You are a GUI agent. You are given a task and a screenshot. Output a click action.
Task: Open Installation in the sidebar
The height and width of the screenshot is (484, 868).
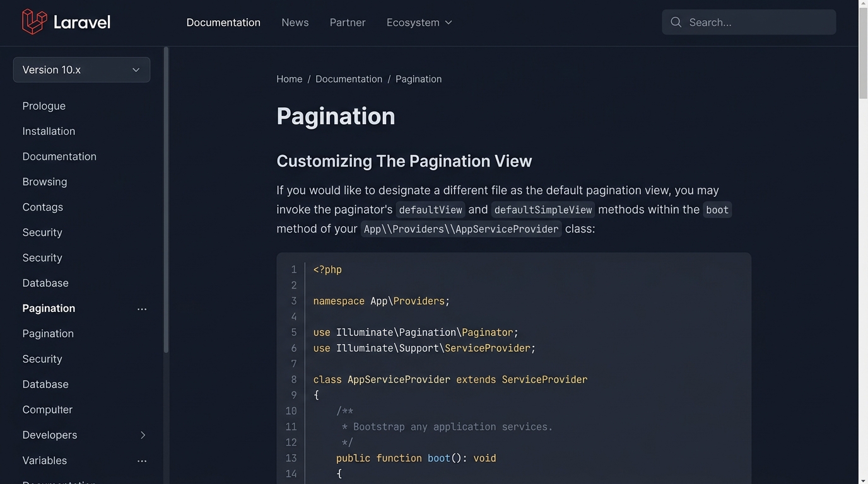tap(49, 131)
